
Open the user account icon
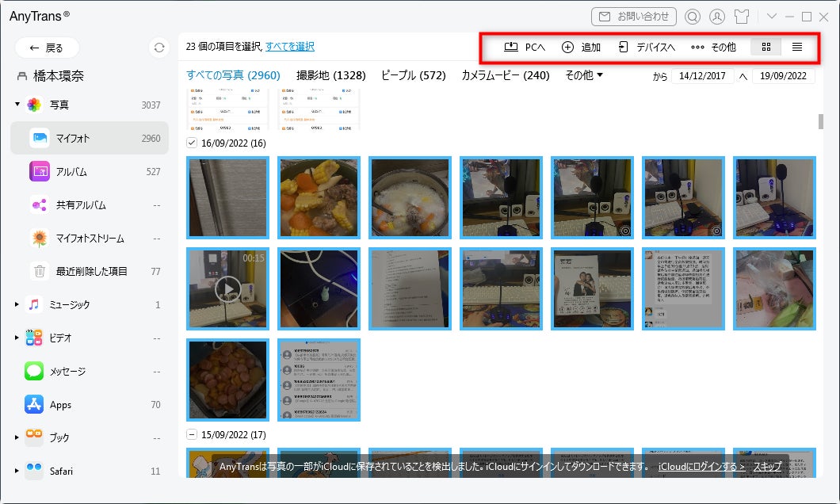click(x=717, y=17)
